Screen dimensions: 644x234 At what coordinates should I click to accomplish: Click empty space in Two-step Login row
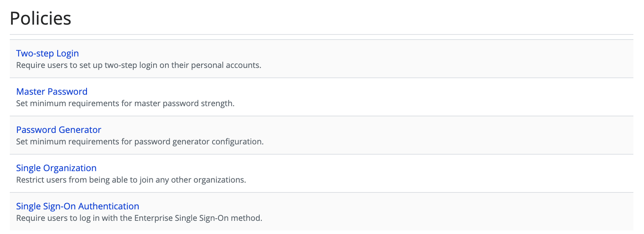tap(424, 59)
